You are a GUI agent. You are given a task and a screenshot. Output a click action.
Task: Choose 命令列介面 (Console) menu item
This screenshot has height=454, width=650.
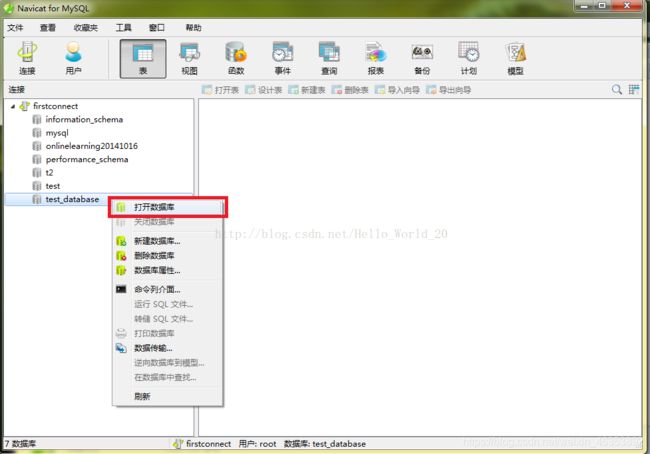[x=168, y=289]
